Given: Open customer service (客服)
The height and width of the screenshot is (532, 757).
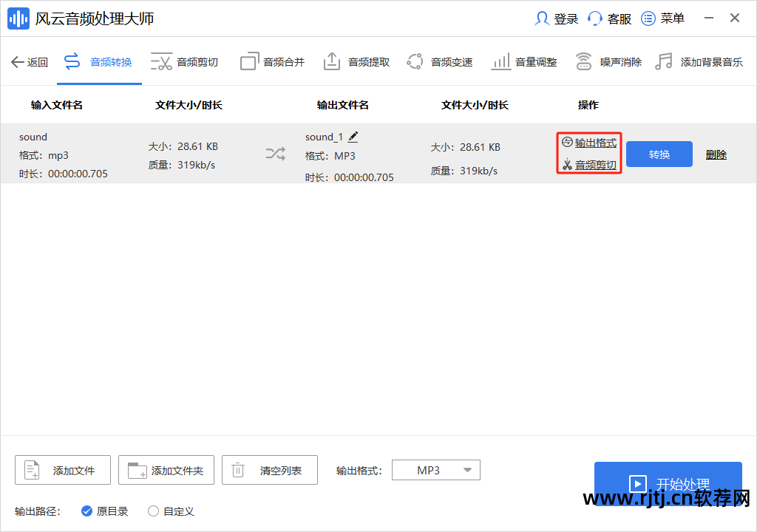Looking at the screenshot, I should pyautogui.click(x=609, y=18).
